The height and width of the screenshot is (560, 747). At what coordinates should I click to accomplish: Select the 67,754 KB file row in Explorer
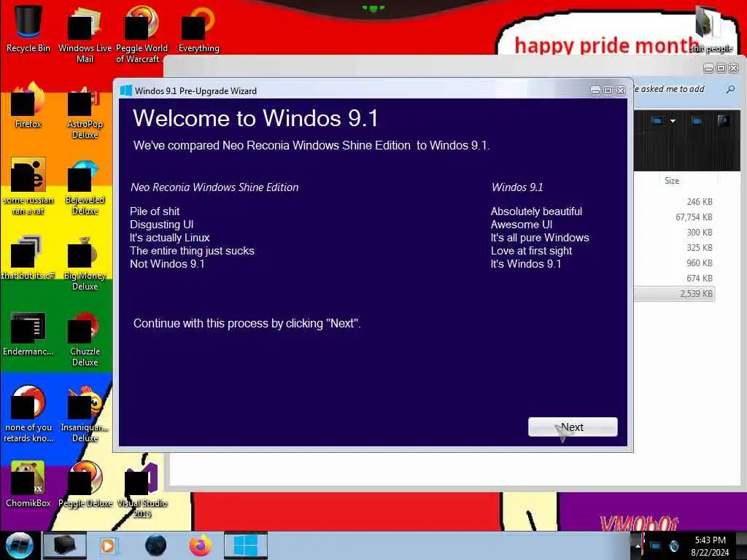tap(675, 217)
